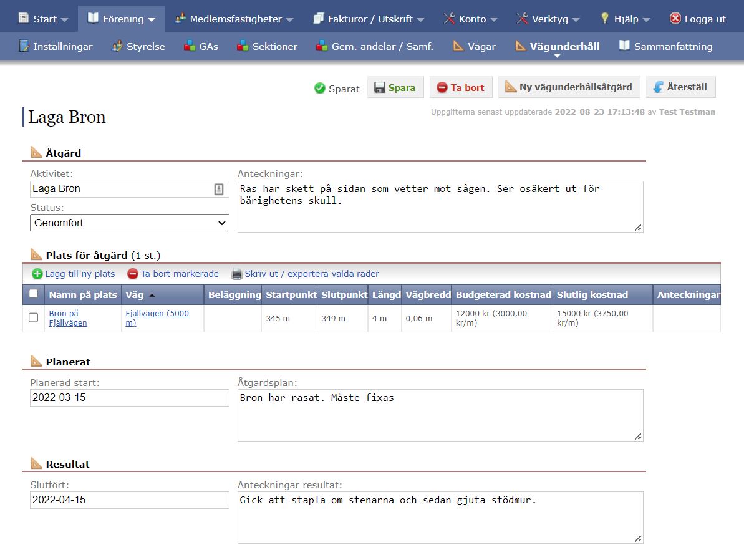Click the red Ta bort markerade icon

coord(133,274)
